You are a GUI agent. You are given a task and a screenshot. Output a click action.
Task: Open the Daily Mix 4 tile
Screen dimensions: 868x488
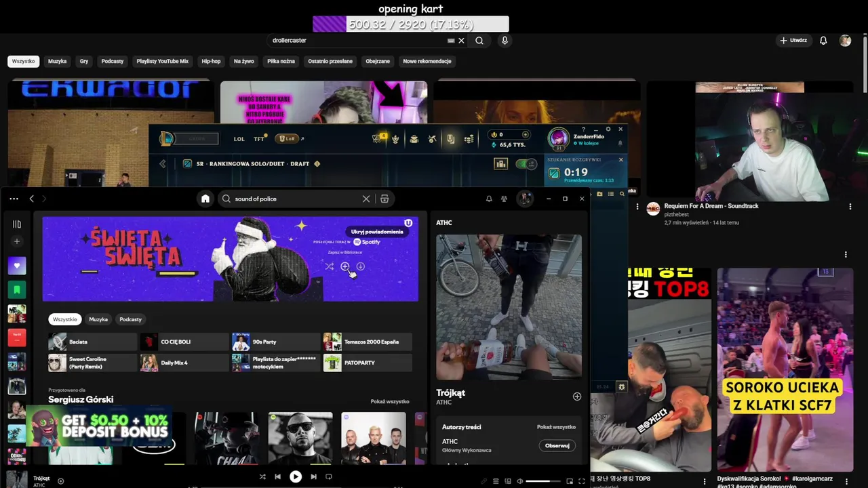(x=184, y=363)
